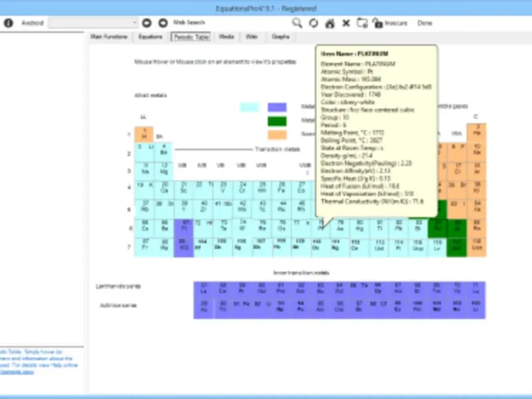Click the dark green legend swatch

pyautogui.click(x=277, y=121)
